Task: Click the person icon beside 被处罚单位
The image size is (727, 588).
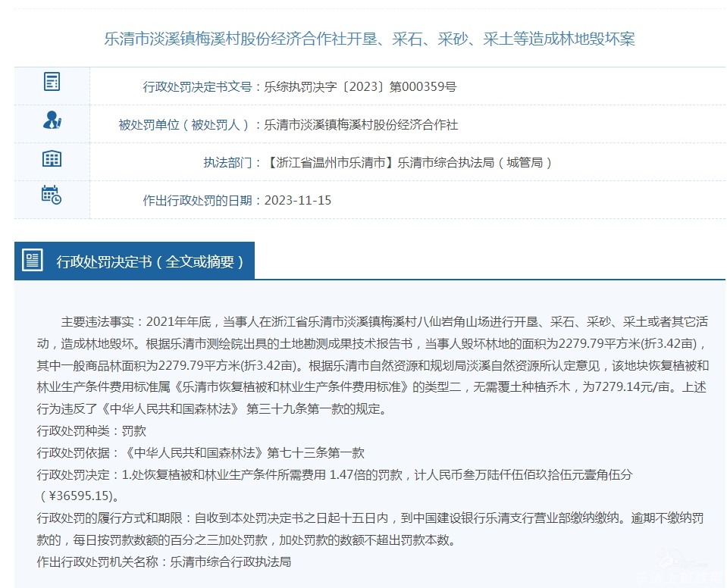Action: 52,120
